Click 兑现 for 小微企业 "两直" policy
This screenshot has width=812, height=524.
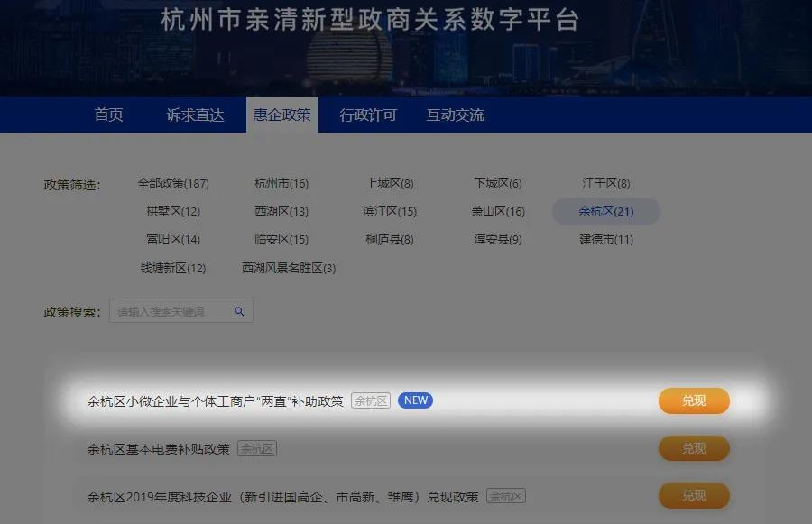click(694, 401)
